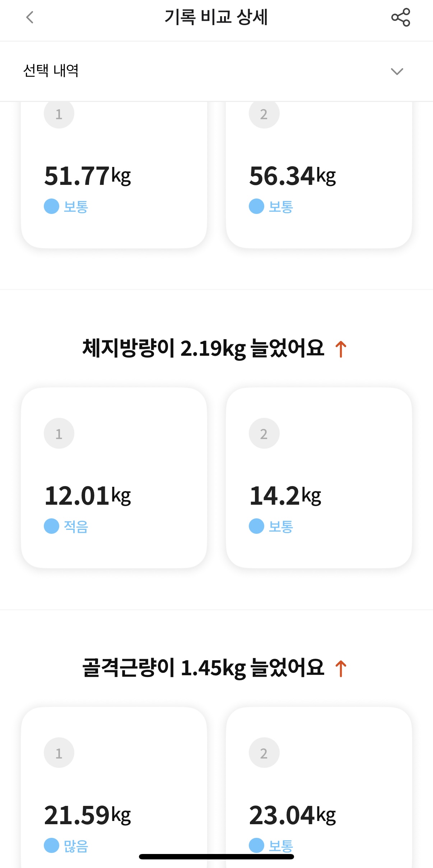The image size is (433, 868).
Task: Tap the badge 2 on the 14.2kg card
Action: tap(264, 434)
